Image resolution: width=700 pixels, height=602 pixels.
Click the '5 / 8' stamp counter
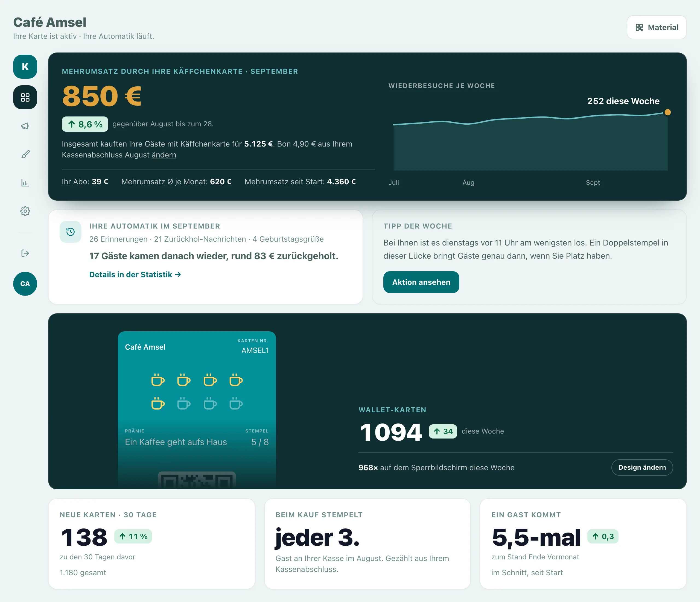[260, 442]
